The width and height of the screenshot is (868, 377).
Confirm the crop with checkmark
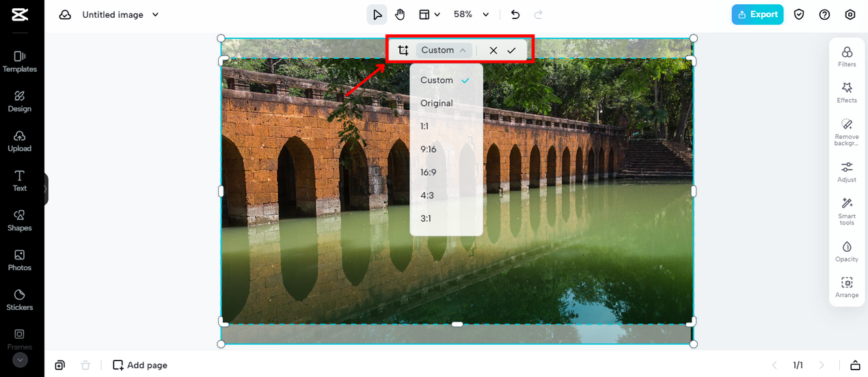pos(511,50)
